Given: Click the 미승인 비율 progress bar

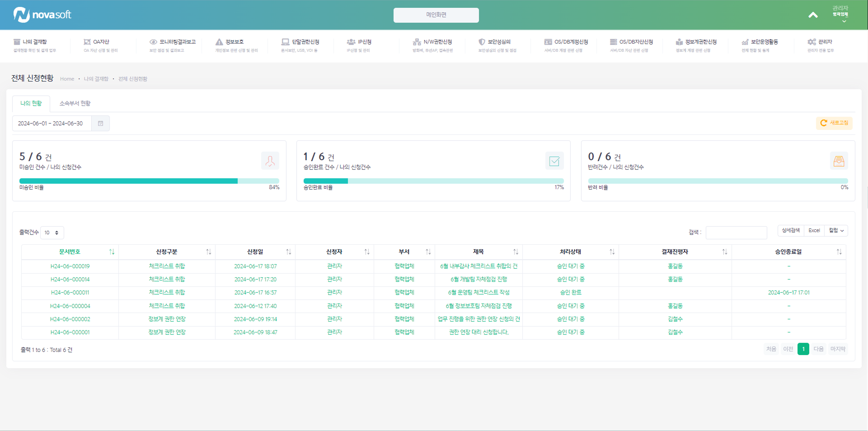Looking at the screenshot, I should click(149, 181).
